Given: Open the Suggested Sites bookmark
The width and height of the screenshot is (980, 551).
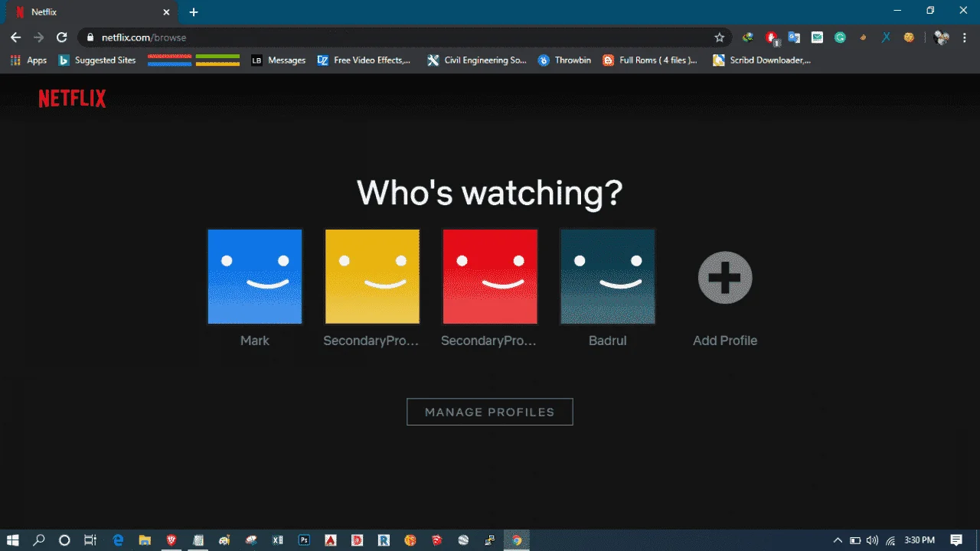Looking at the screenshot, I should 97,60.
